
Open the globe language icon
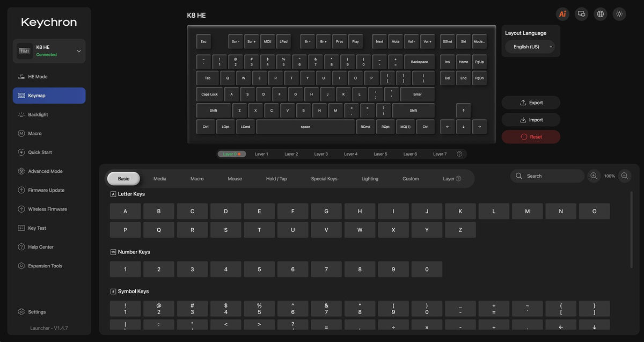coord(601,14)
